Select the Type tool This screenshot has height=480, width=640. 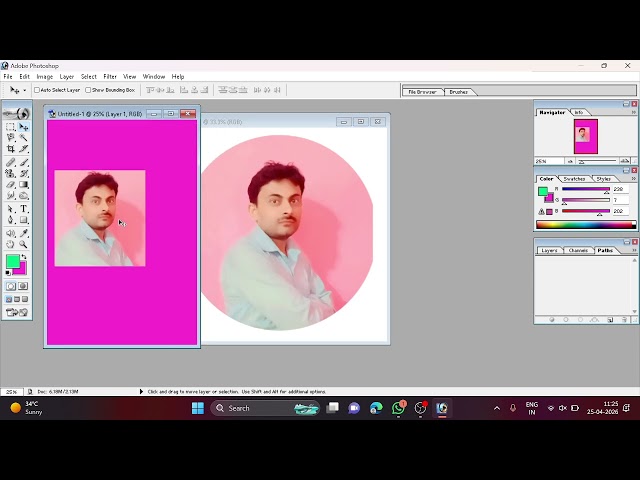24,209
